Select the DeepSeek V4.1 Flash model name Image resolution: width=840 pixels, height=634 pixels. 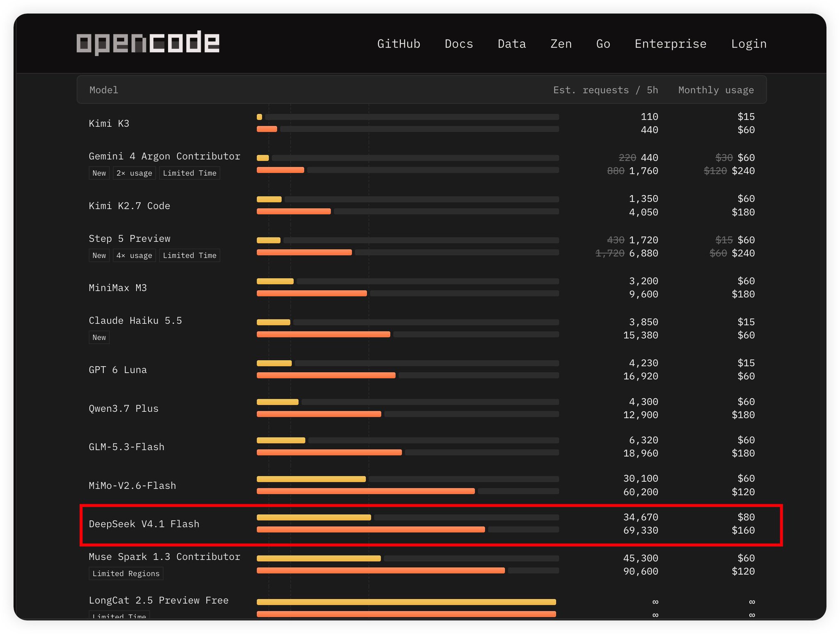[x=144, y=524]
